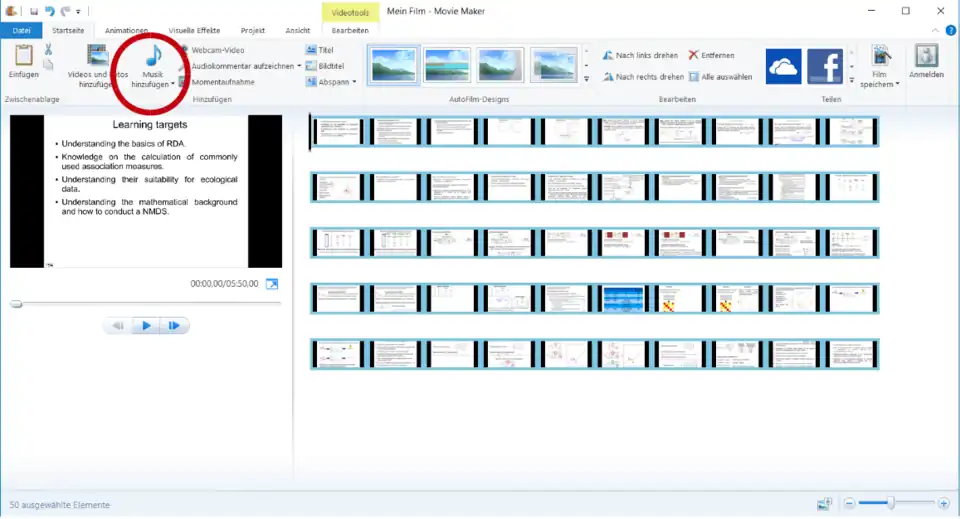Viewport: 960px width, 519px height.
Task: Open the preview in full screen
Action: (271, 284)
